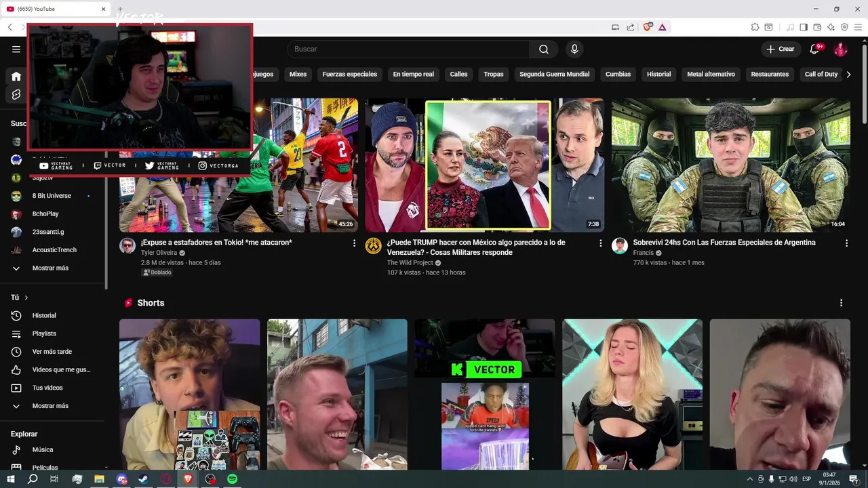Open options for The Wild Project video
This screenshot has height=488, width=868.
click(x=600, y=243)
